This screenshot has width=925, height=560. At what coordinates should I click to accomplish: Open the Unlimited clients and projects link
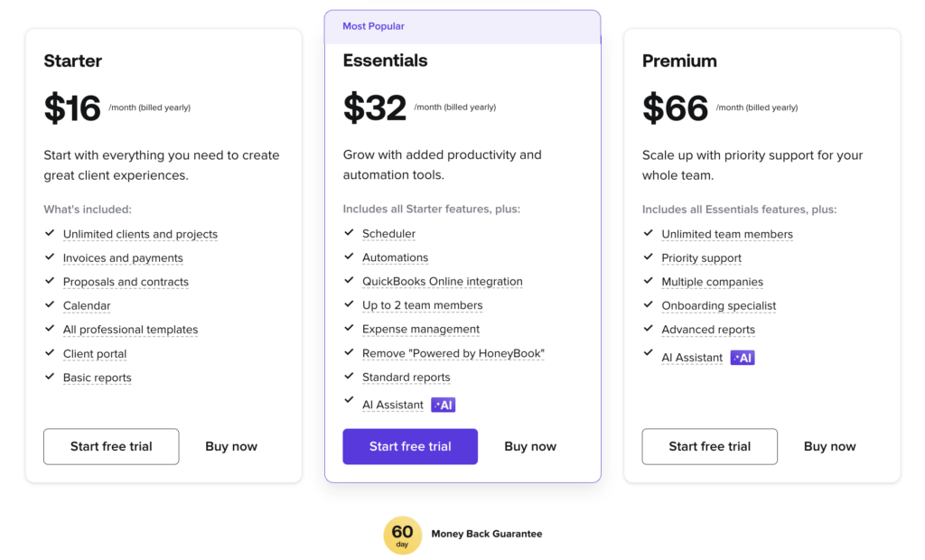tap(140, 234)
